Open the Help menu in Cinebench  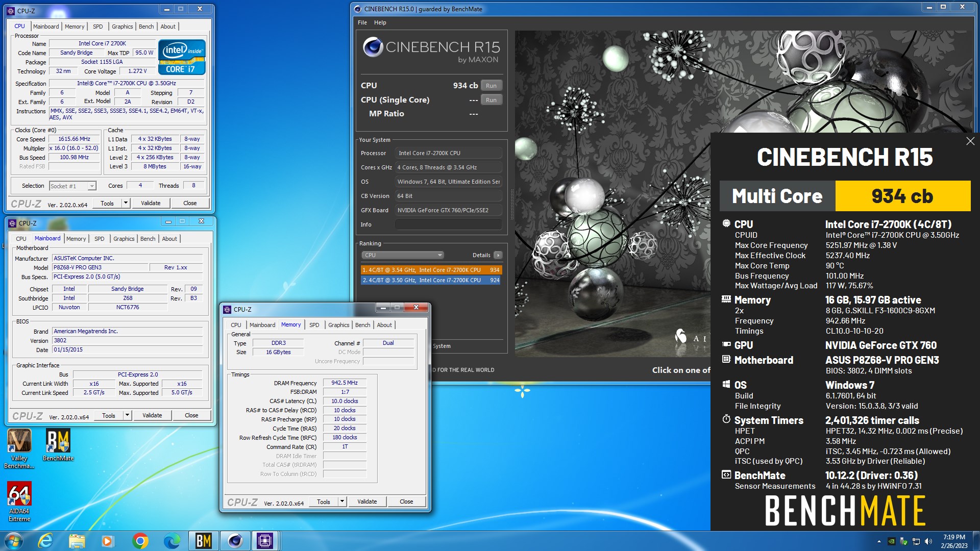coord(380,22)
